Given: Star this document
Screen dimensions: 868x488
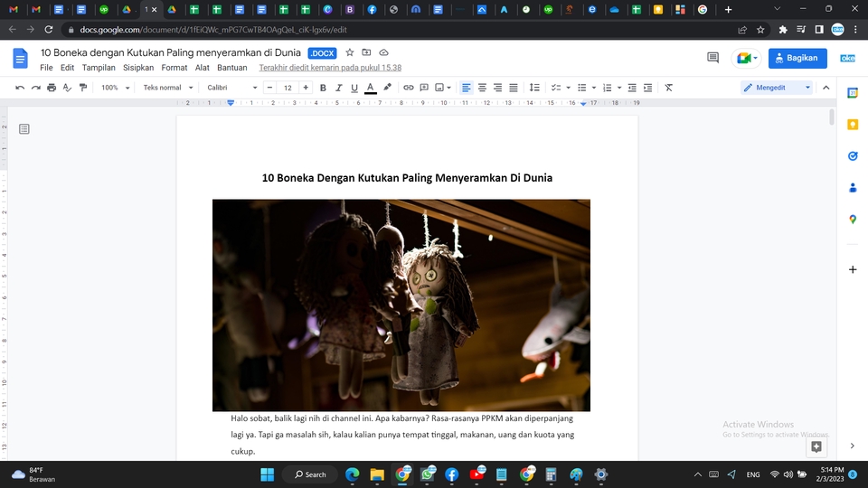Looking at the screenshot, I should 351,53.
